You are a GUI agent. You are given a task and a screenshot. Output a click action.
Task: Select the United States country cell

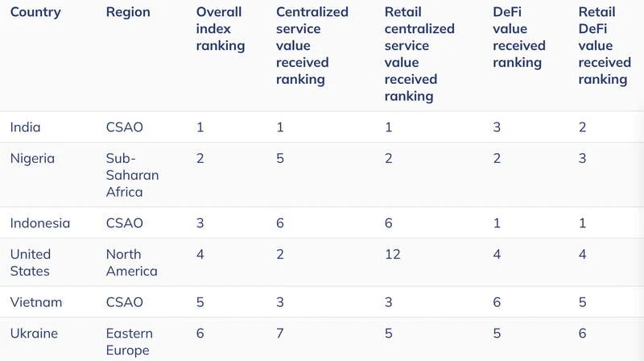click(x=31, y=263)
